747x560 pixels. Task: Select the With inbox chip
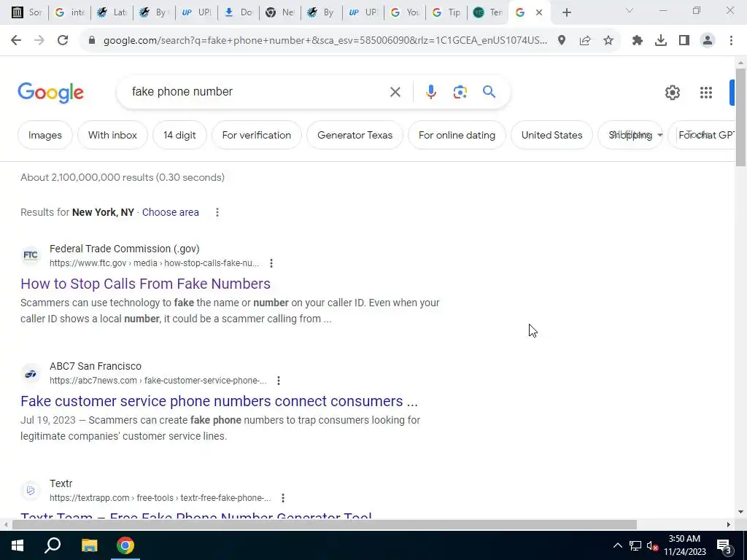(x=112, y=135)
